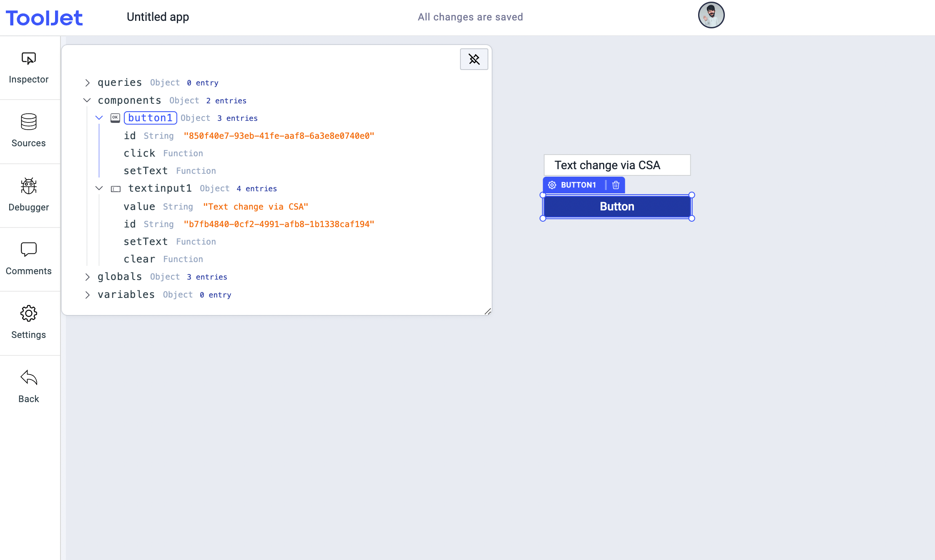Screen dimensions: 935x560
Task: Expand the variables object node
Action: click(x=87, y=295)
